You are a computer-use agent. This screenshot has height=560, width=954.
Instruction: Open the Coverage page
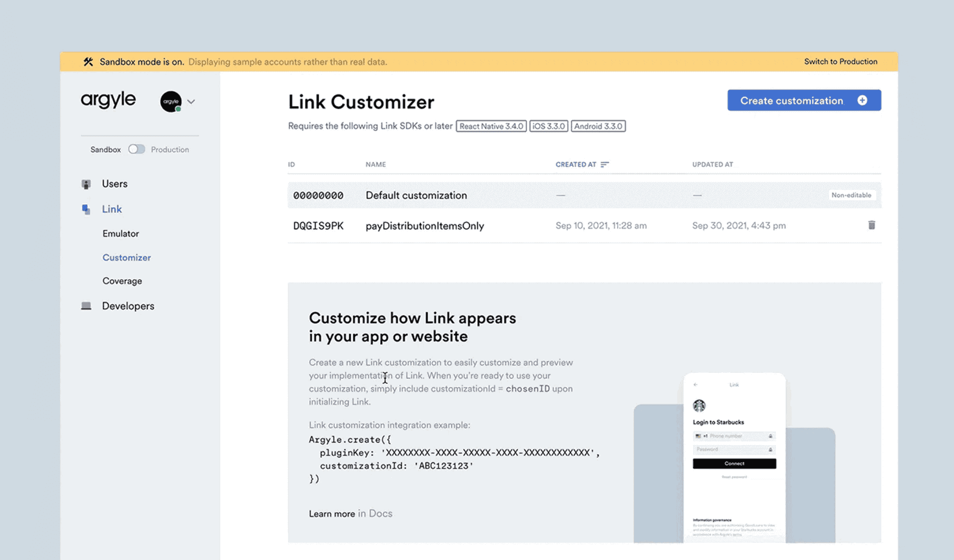(122, 281)
